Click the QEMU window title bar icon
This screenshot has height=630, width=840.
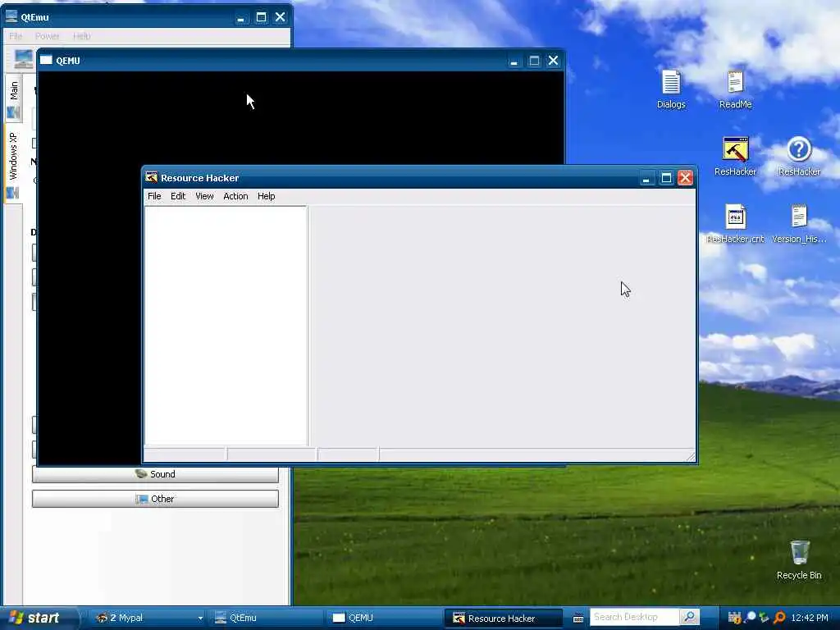click(x=46, y=60)
